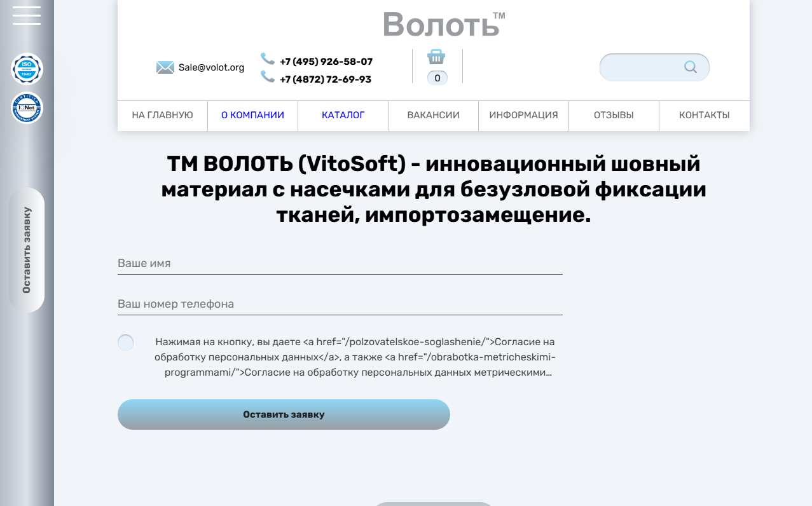Go to НА ГЛАВНУЮ menu item

(x=163, y=115)
